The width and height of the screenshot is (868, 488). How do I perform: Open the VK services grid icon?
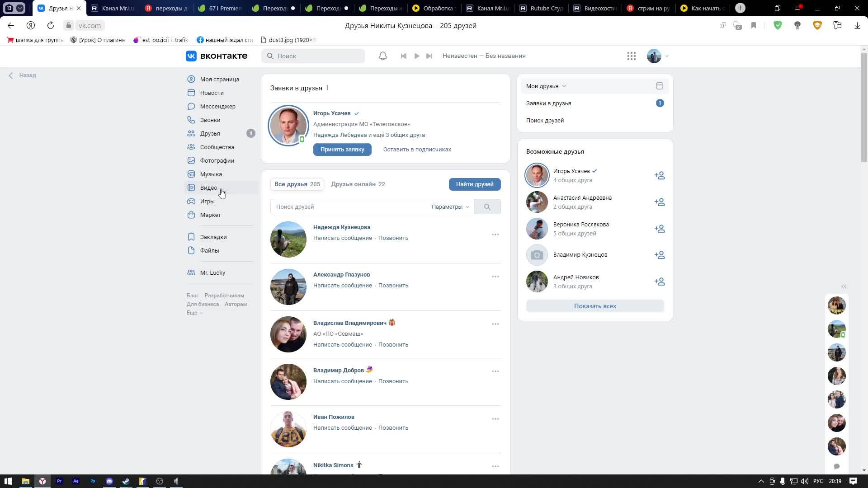632,56
